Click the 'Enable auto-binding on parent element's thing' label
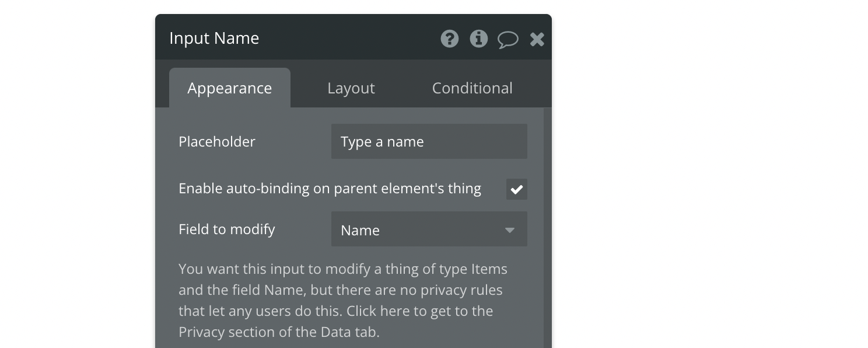Viewport: 868px width, 348px height. coord(330,188)
